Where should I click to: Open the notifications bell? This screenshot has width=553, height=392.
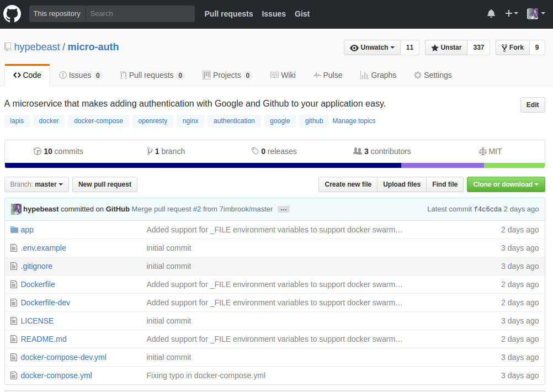pyautogui.click(x=491, y=14)
